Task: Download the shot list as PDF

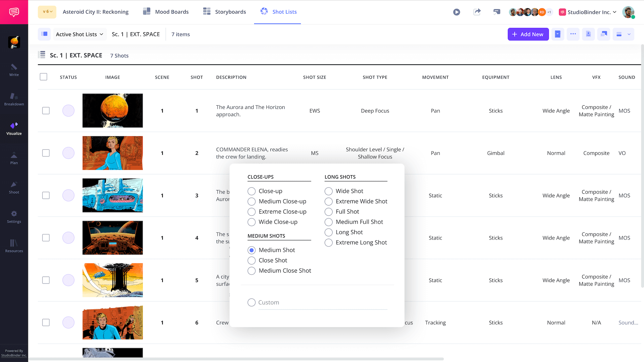Action: point(588,34)
